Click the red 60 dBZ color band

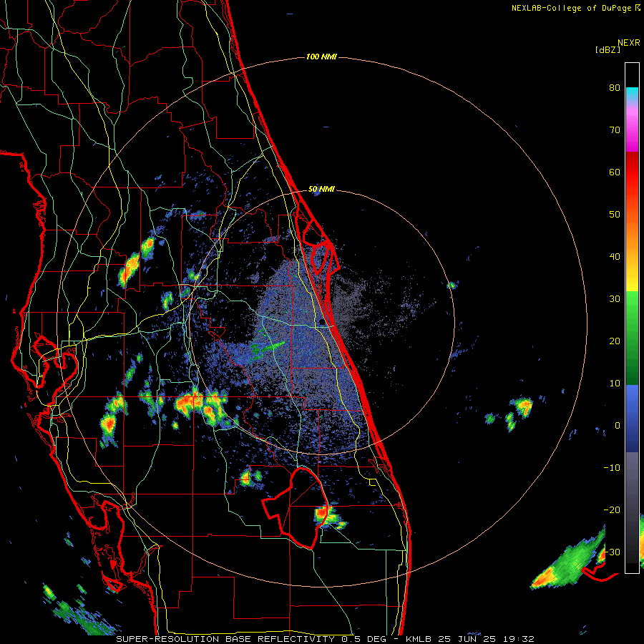(x=632, y=172)
